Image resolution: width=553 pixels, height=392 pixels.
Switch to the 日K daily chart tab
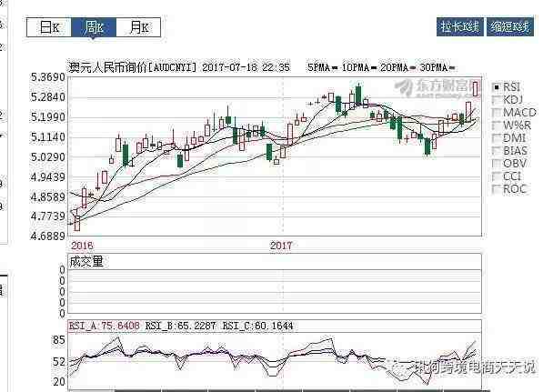click(50, 27)
